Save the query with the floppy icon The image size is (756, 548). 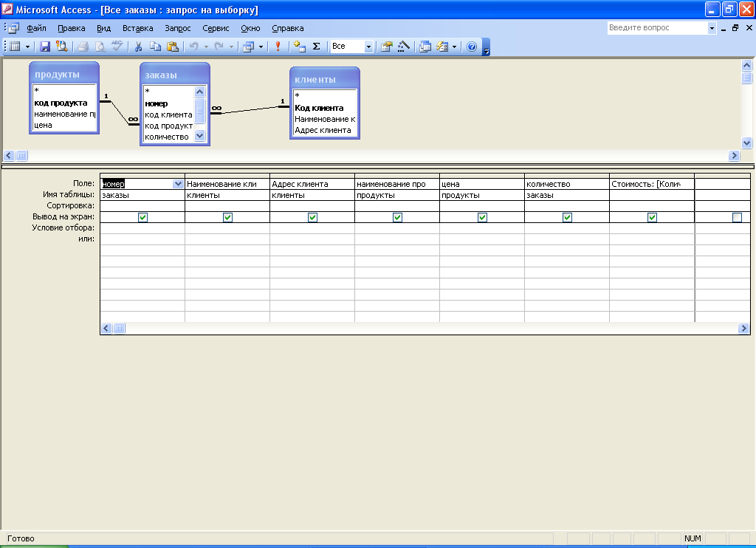(45, 47)
